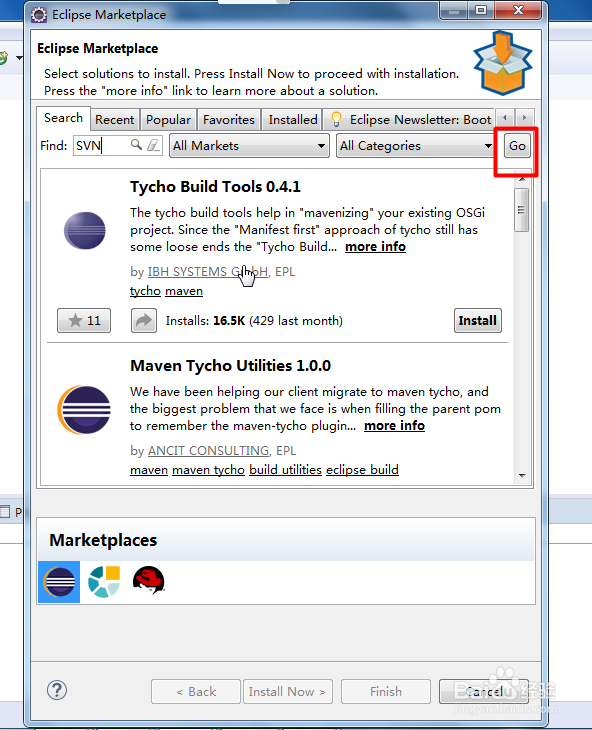This screenshot has width=592, height=730.
Task: Click the Go search button
Action: (517, 146)
